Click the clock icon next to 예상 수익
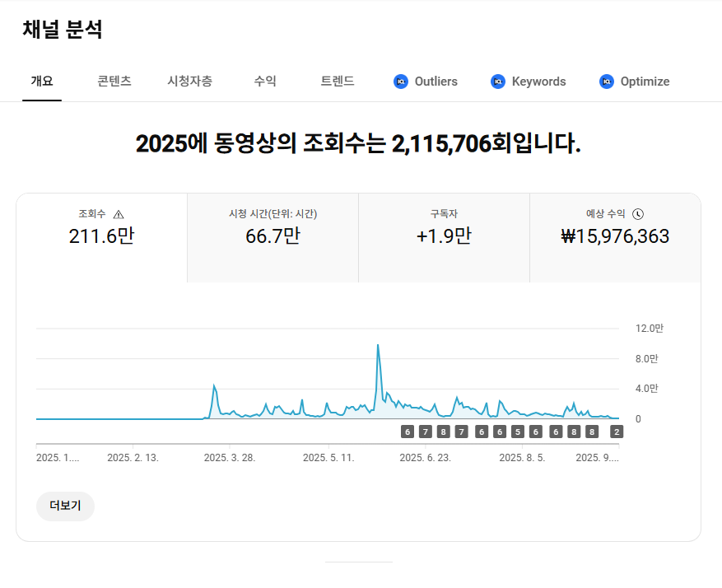The width and height of the screenshot is (722, 588). point(638,214)
